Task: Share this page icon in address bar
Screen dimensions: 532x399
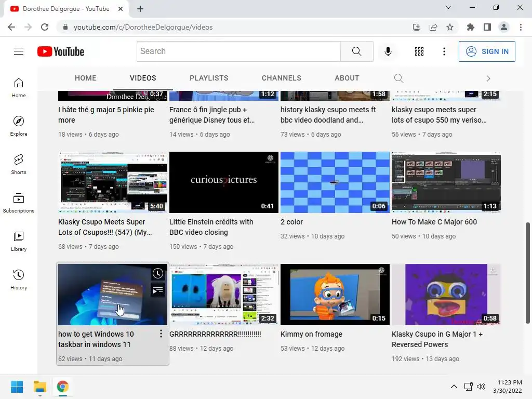Action: click(x=433, y=27)
